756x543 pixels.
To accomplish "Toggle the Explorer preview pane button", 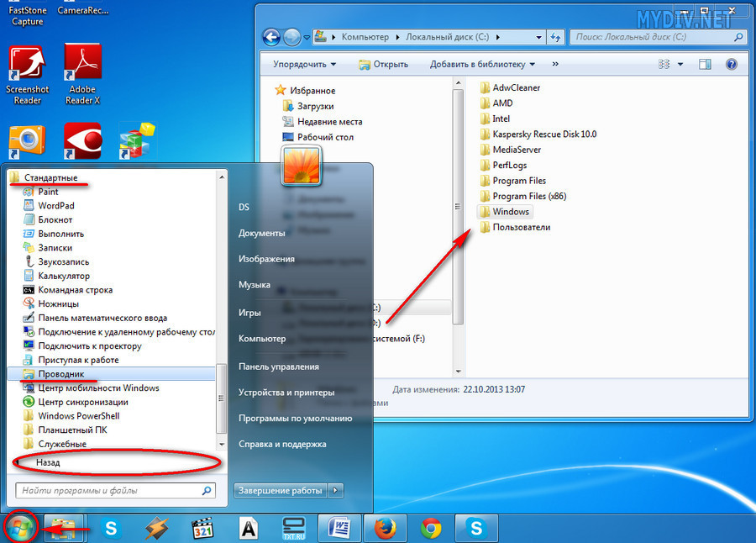I will pos(705,64).
